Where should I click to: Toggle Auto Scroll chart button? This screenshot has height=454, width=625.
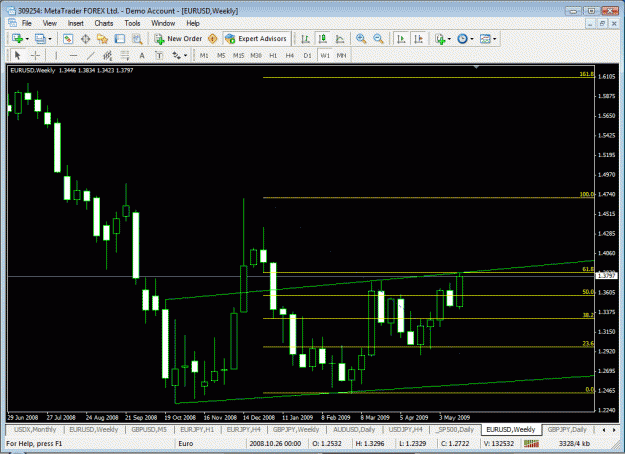[x=401, y=39]
